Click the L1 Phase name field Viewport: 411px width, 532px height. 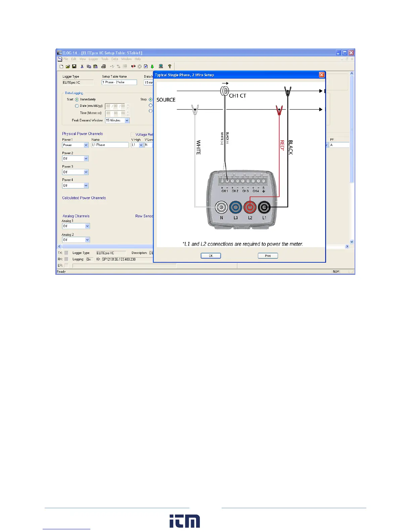tap(110, 145)
